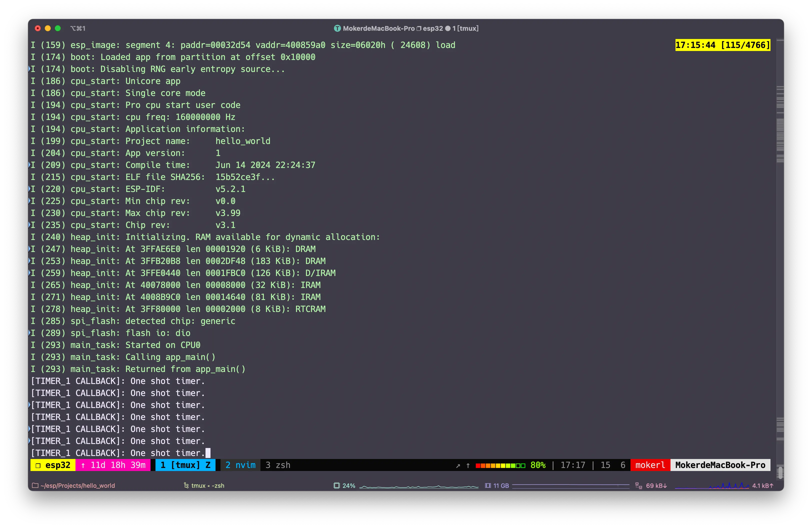
Task: Click the '4.1 kB↑' upload rate
Action: click(x=763, y=485)
